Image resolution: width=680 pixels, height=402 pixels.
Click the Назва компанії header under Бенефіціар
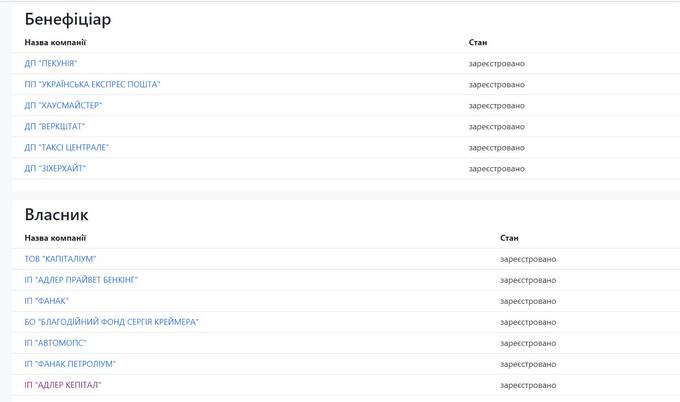(x=55, y=42)
